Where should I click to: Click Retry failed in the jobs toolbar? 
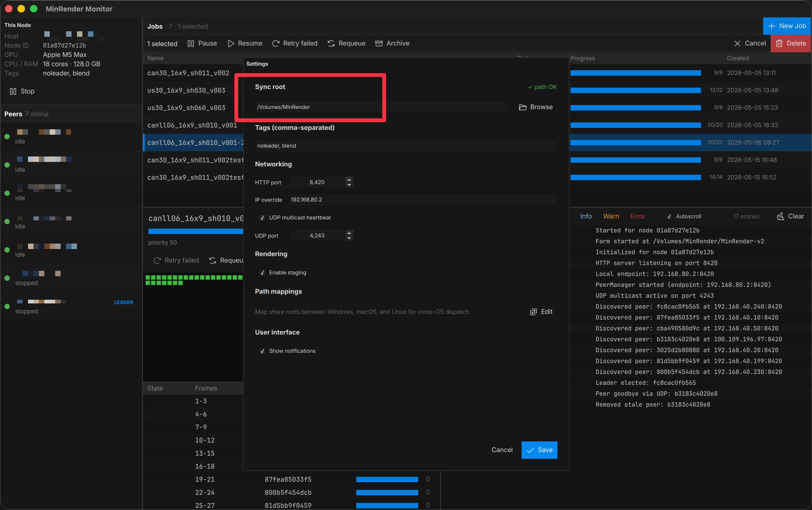[x=295, y=44]
